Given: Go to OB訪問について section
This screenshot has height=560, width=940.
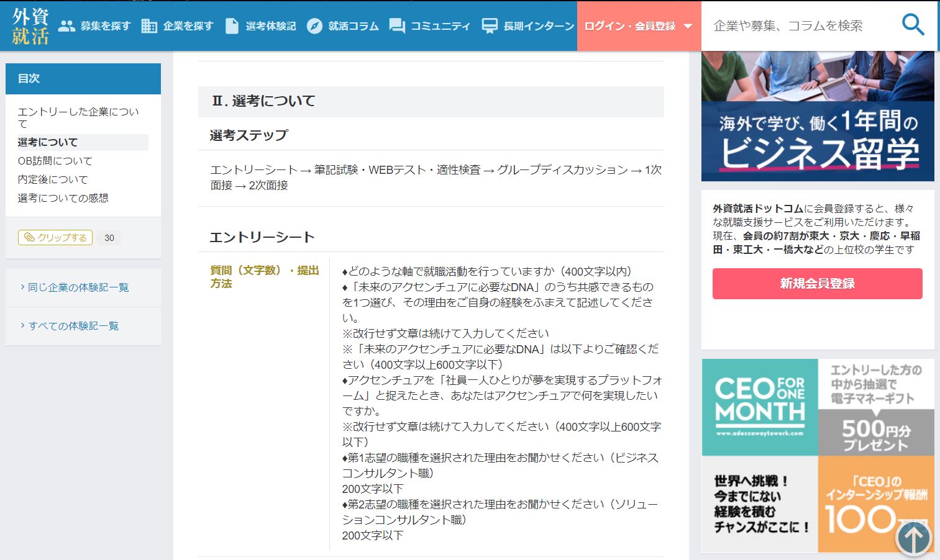Looking at the screenshot, I should 55,161.
